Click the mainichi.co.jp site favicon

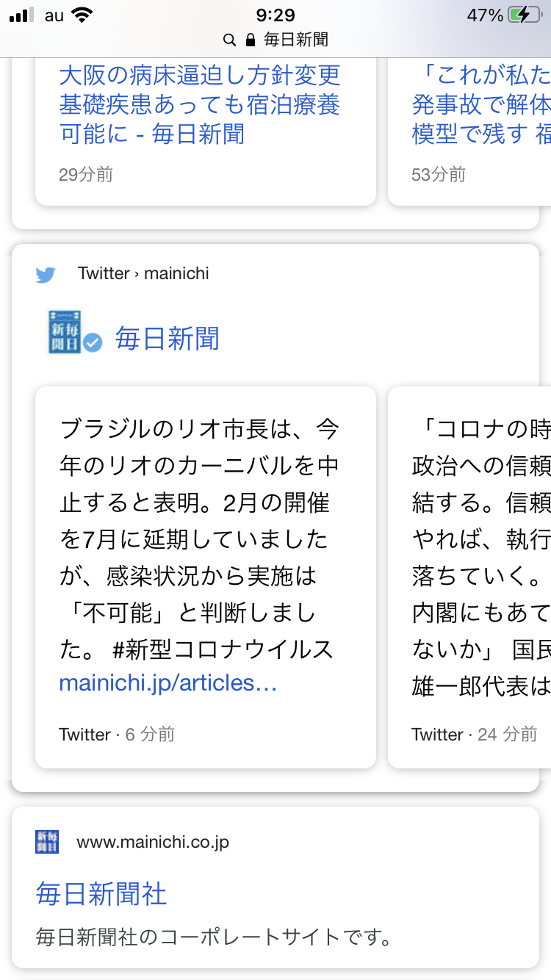(x=47, y=842)
